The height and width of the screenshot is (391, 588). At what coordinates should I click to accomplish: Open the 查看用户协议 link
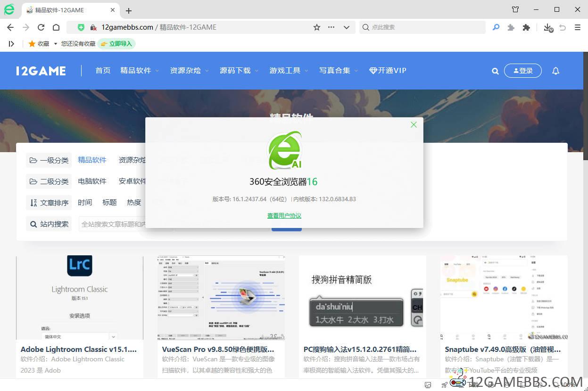pyautogui.click(x=284, y=216)
